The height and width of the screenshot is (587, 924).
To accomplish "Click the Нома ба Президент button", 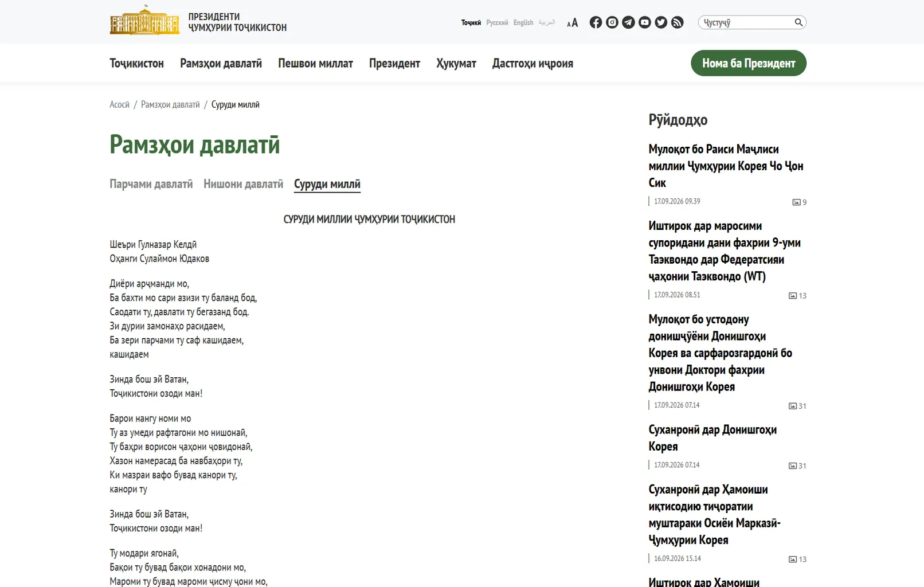I will pos(749,63).
